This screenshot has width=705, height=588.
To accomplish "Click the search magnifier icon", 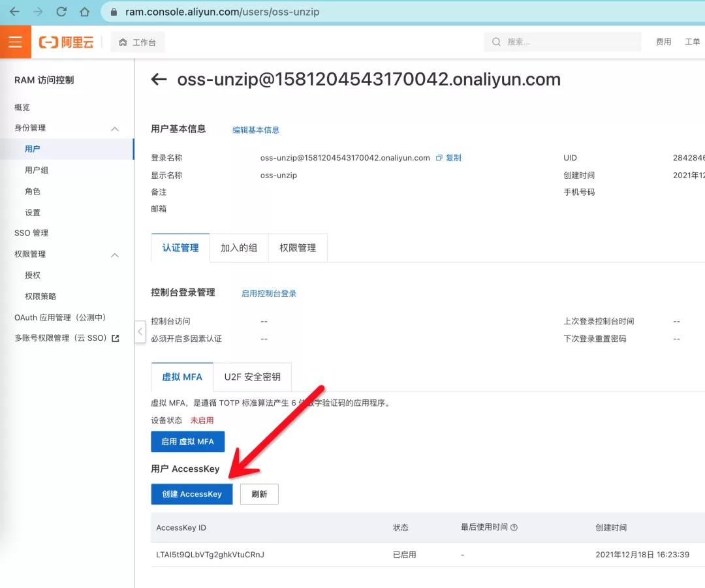I will [497, 41].
